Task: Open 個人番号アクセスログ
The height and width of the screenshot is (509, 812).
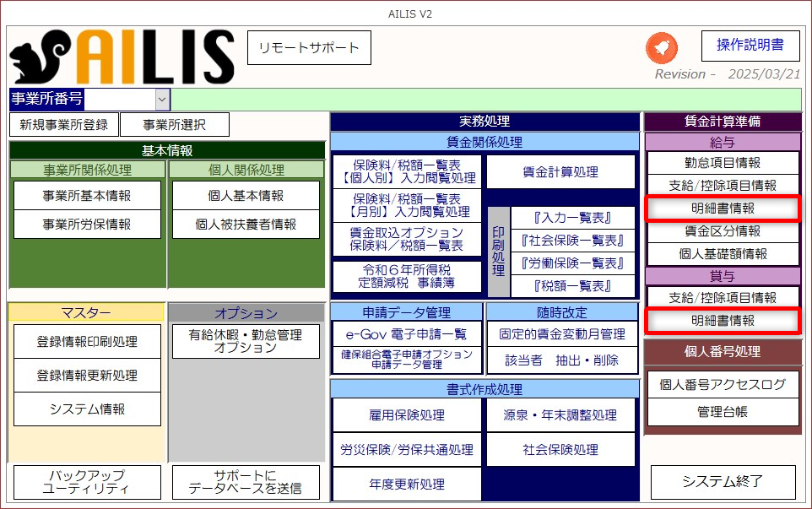Action: [x=723, y=385]
